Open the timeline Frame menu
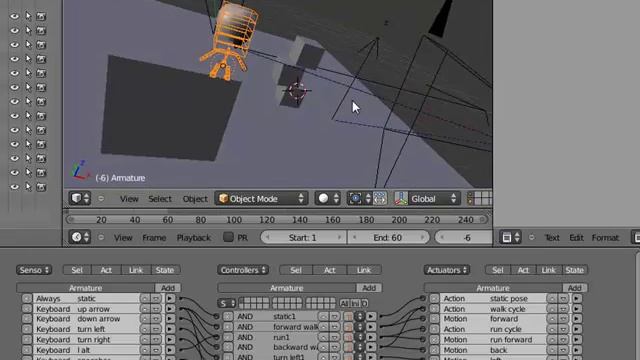 click(x=154, y=238)
